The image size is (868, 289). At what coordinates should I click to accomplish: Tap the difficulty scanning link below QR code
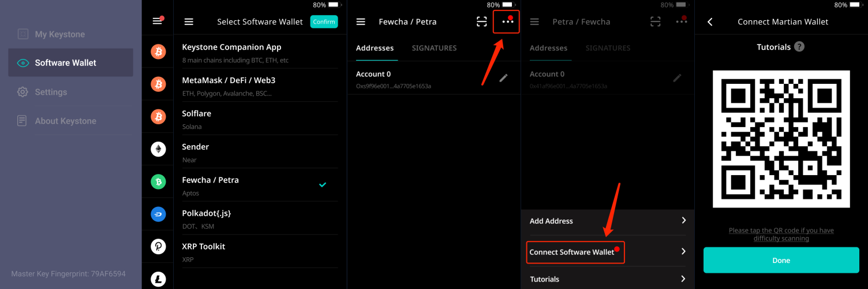(x=781, y=234)
